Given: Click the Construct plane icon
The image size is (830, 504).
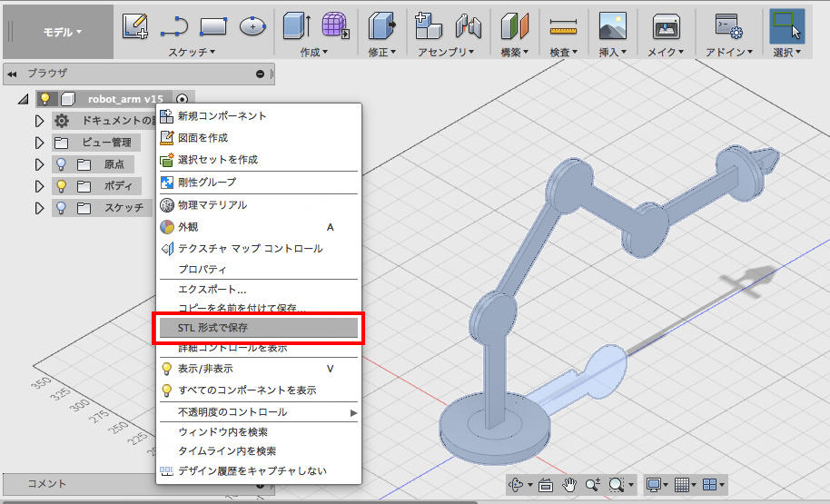Looking at the screenshot, I should (x=515, y=26).
